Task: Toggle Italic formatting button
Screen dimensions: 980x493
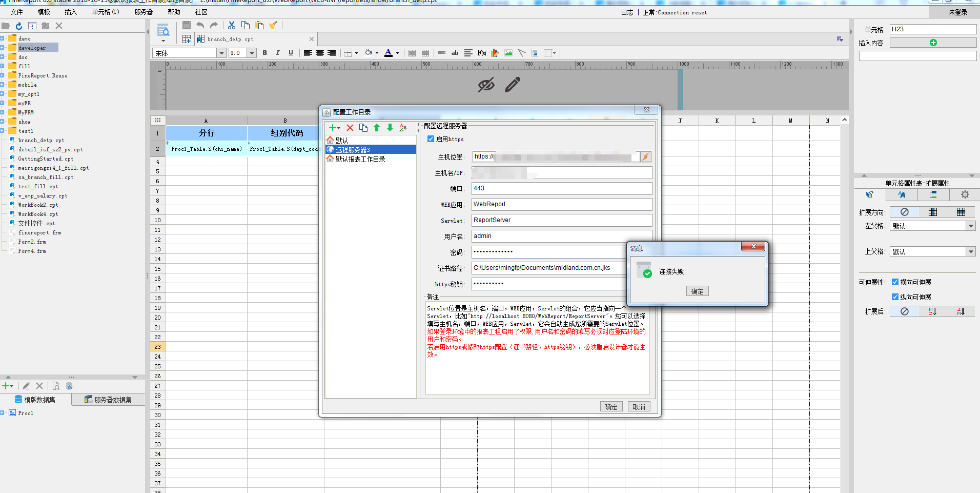Action: (x=277, y=53)
